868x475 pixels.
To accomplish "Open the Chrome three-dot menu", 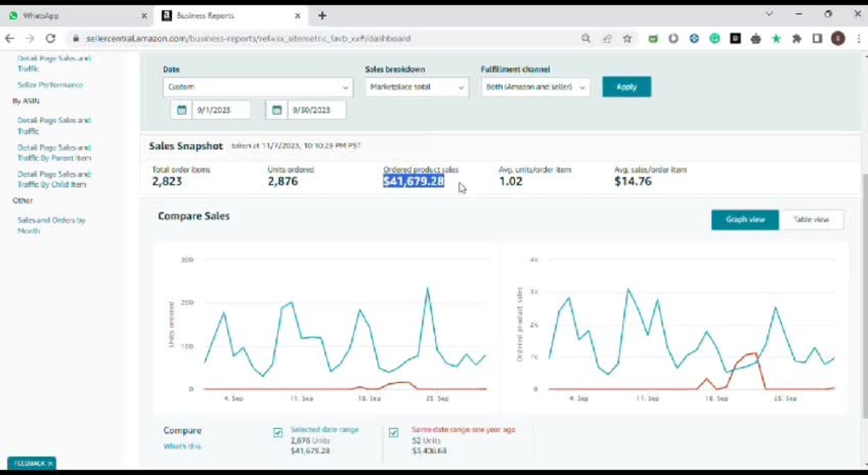I will click(858, 38).
